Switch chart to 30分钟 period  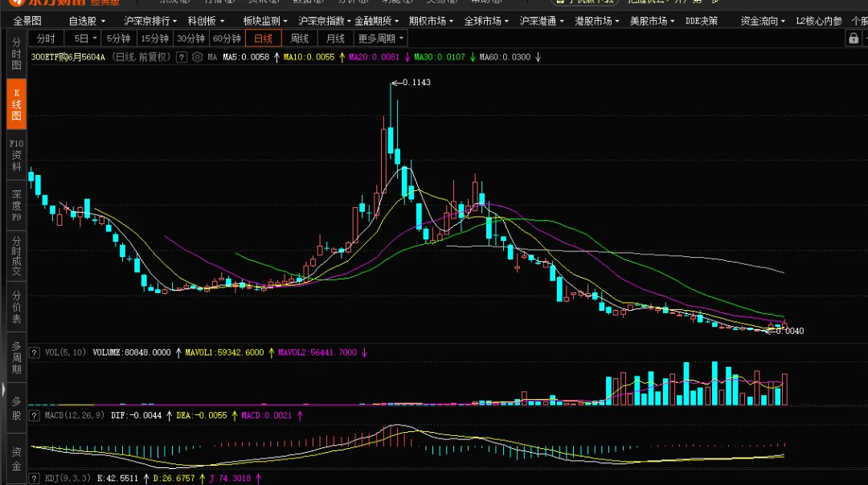coord(191,39)
